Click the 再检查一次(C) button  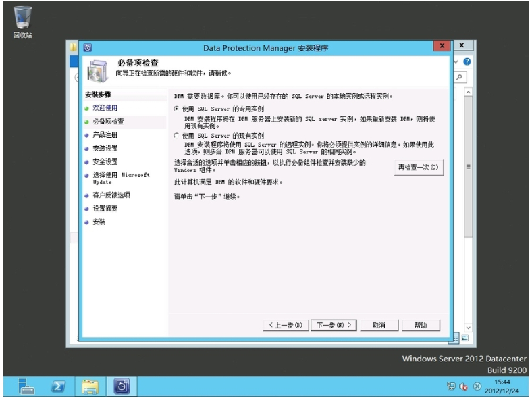tap(419, 168)
